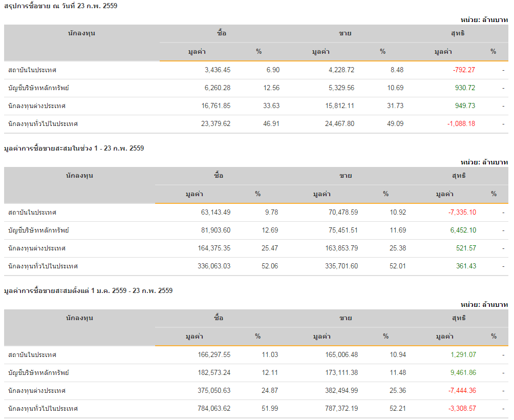Click the summary title dated 23 ก.พ. 2559
This screenshot has width=514, height=420.
[x=60, y=6]
